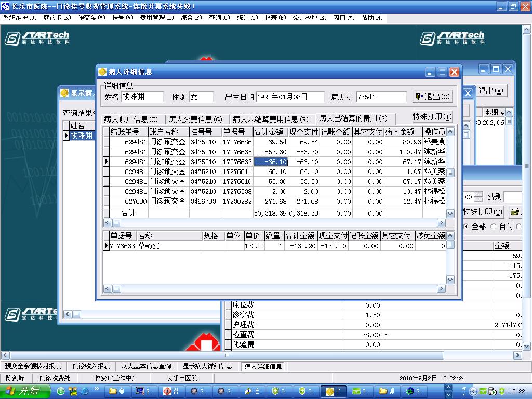Click the Windows 开始 start button
Image resolution: width=532 pixels, height=399 pixels.
click(x=24, y=391)
